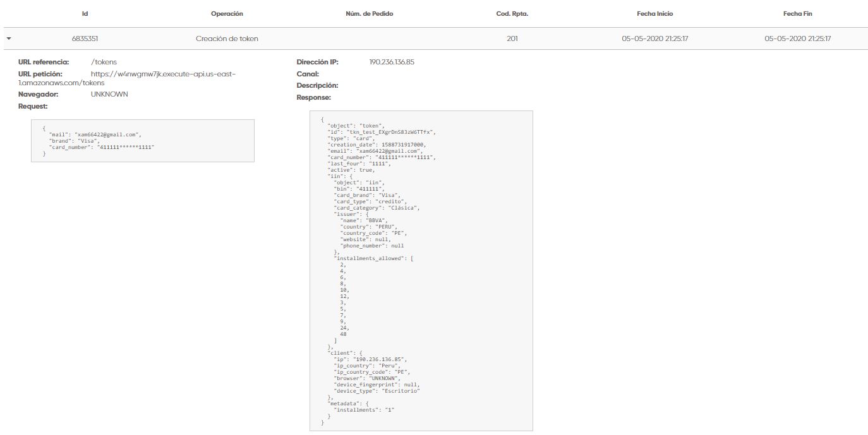This screenshot has width=868, height=435.
Task: Click the "installments_allowed" line
Action: click(x=373, y=258)
